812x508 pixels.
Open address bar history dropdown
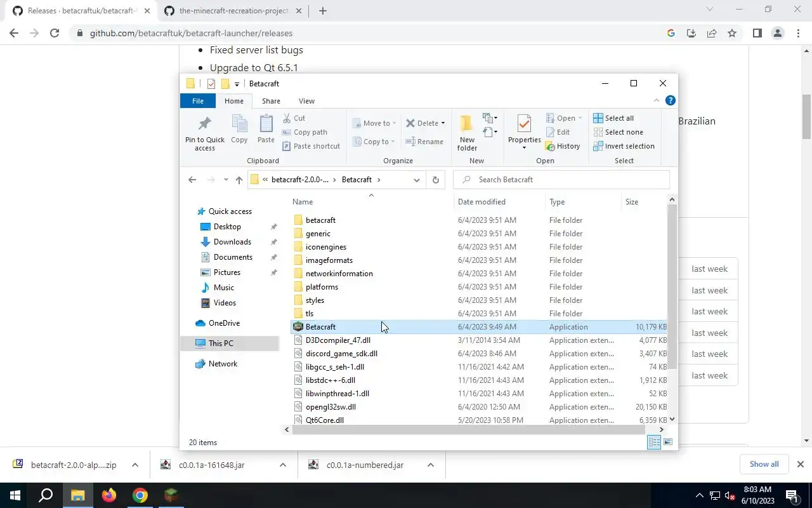(x=416, y=180)
